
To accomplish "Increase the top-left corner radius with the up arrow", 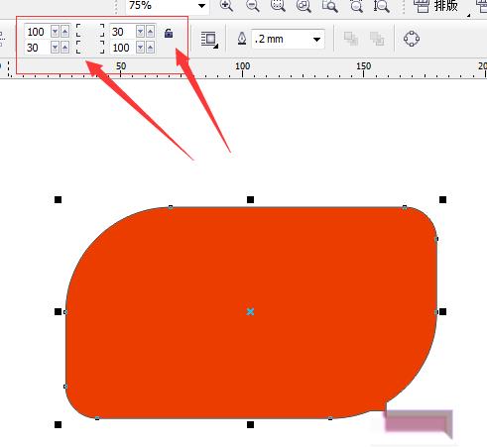I will coord(64,32).
